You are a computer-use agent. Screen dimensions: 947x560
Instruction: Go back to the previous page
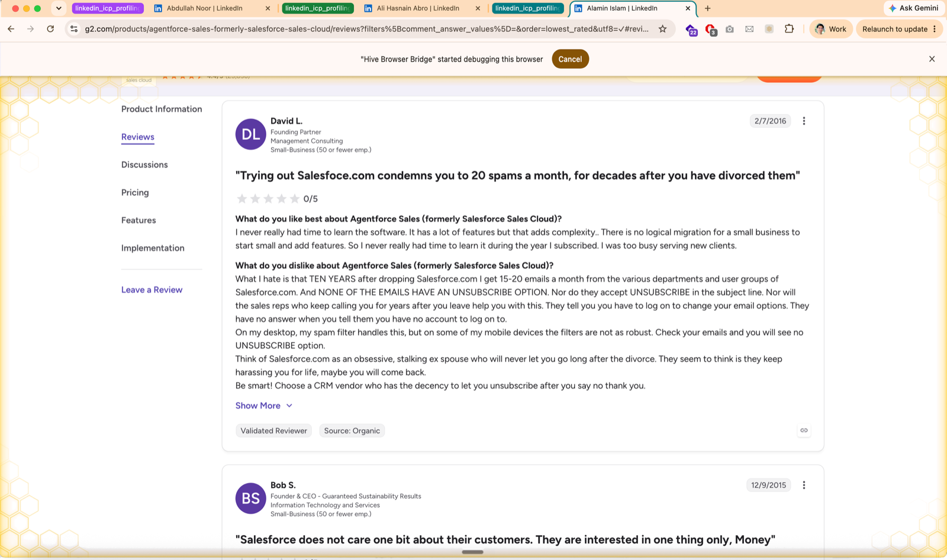coord(11,29)
